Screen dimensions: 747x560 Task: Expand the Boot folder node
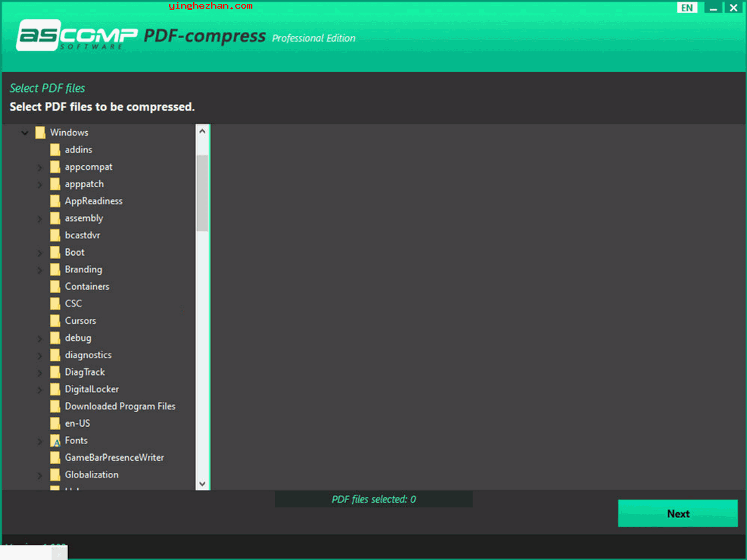point(40,253)
